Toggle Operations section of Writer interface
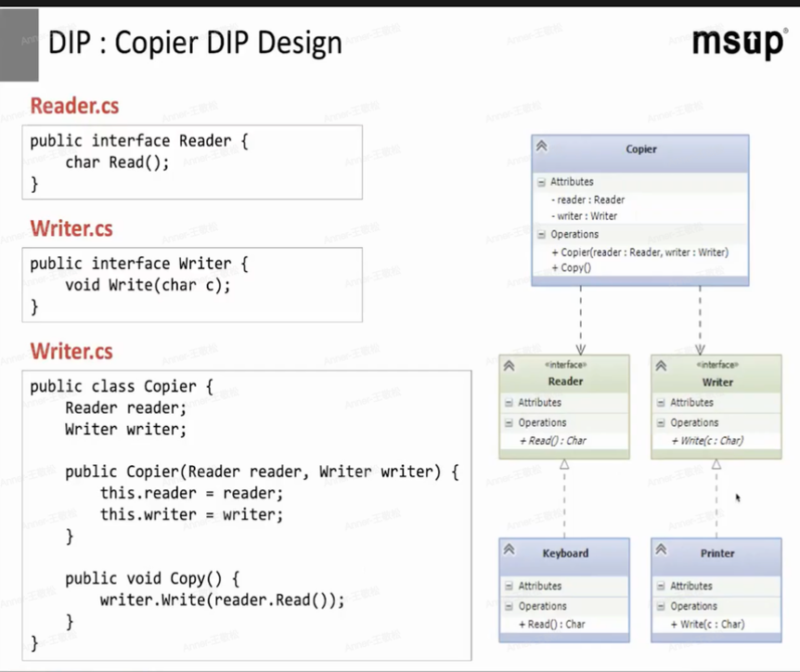 click(x=661, y=422)
